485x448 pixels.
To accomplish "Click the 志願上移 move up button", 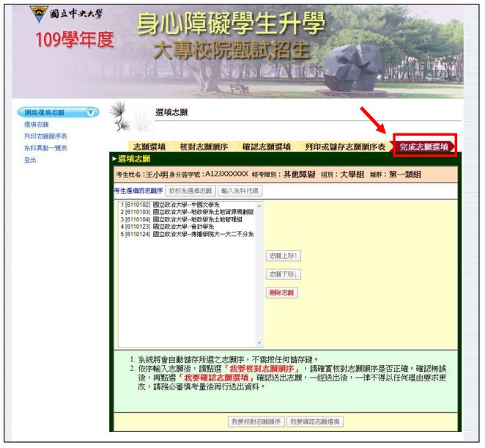I will coord(283,256).
